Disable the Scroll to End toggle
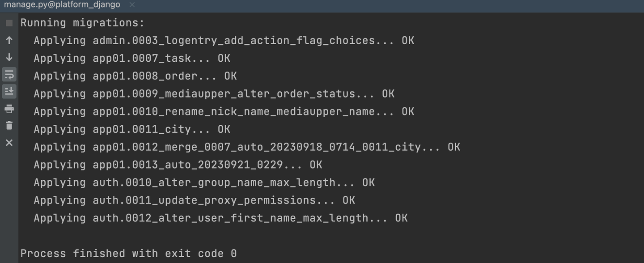Image resolution: width=644 pixels, height=263 pixels. (9, 91)
